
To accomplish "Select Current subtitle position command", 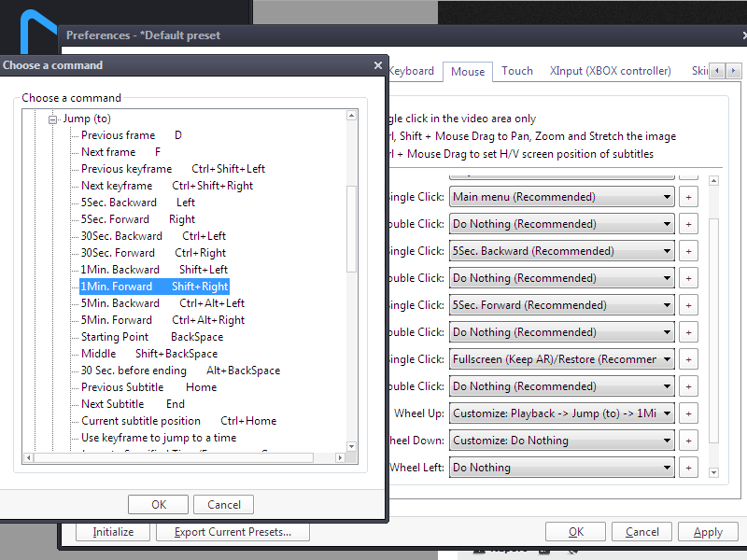I will [178, 421].
